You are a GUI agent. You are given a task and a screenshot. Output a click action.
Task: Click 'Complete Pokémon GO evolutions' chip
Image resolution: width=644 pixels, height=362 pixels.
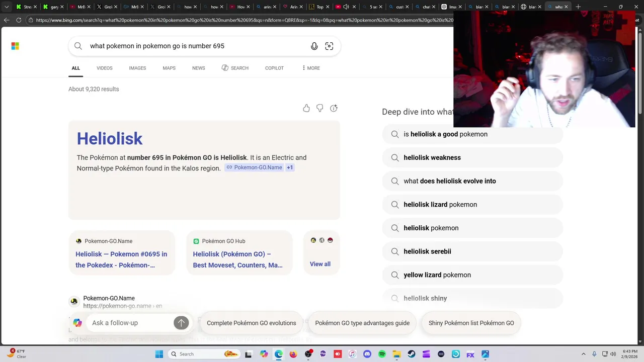point(252,323)
